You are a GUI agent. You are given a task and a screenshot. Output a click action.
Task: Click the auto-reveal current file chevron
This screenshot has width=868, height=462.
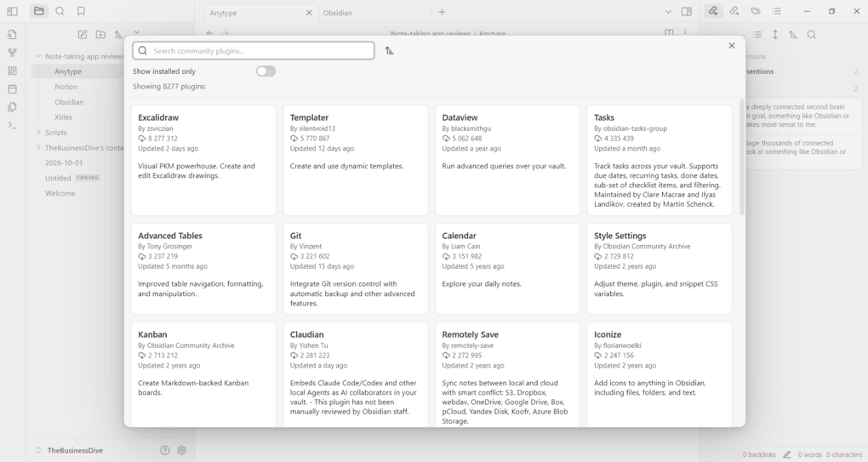click(x=137, y=32)
